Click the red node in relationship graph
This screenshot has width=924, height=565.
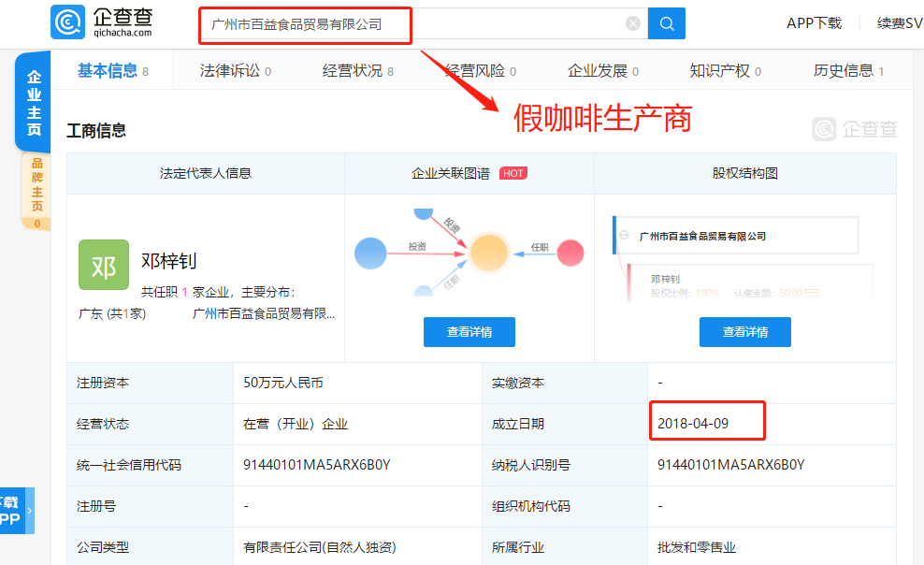pyautogui.click(x=570, y=254)
